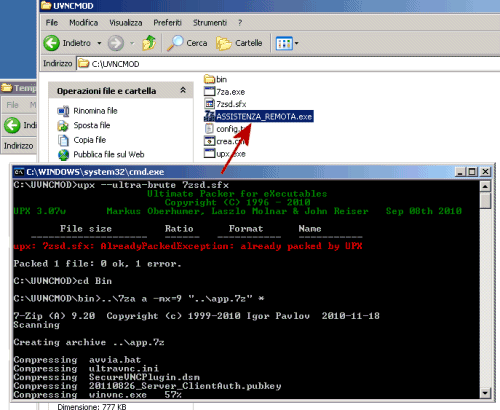The width and height of the screenshot is (500, 410).
Task: Click Copia file link
Action: coord(90,140)
